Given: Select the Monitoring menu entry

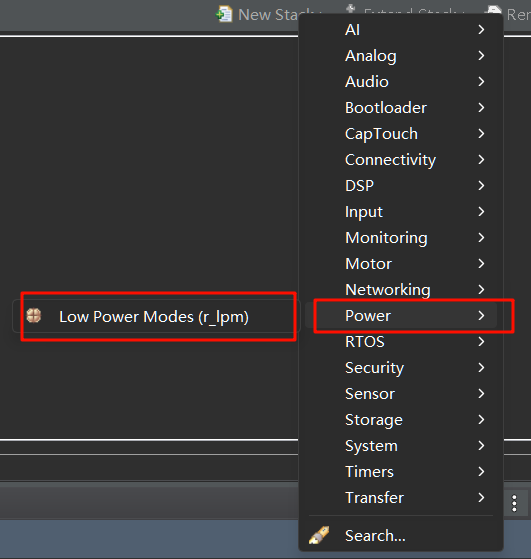Looking at the screenshot, I should [401, 238].
